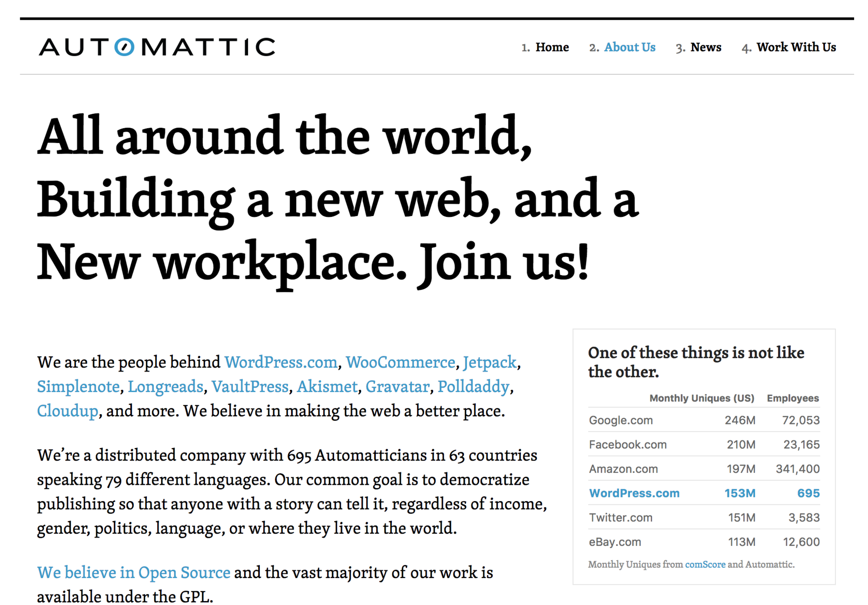
Task: Click the Akismet link
Action: coord(327,386)
